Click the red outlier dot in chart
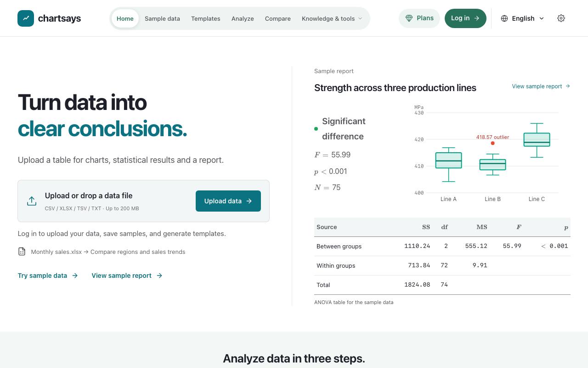 click(x=492, y=143)
